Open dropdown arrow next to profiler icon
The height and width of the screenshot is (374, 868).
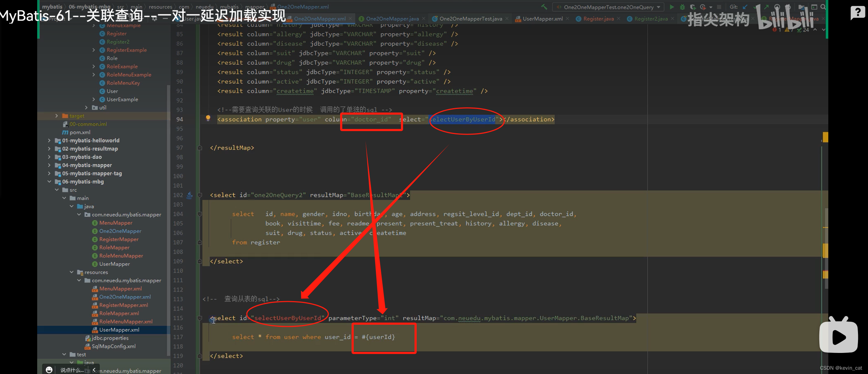(x=711, y=7)
